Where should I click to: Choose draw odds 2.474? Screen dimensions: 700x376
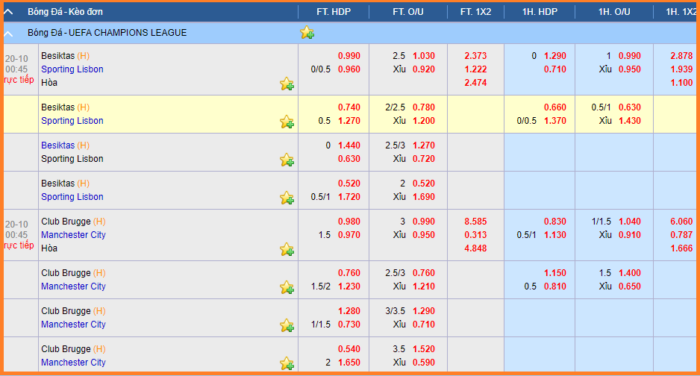pyautogui.click(x=475, y=83)
